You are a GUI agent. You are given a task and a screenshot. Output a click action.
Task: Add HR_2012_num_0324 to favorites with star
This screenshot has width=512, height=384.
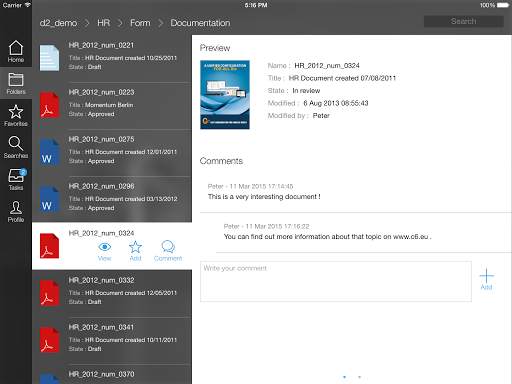pyautogui.click(x=135, y=251)
